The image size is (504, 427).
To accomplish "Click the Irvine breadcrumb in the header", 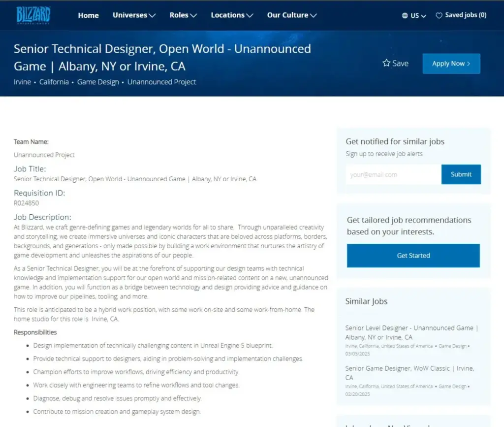I will 22,82.
